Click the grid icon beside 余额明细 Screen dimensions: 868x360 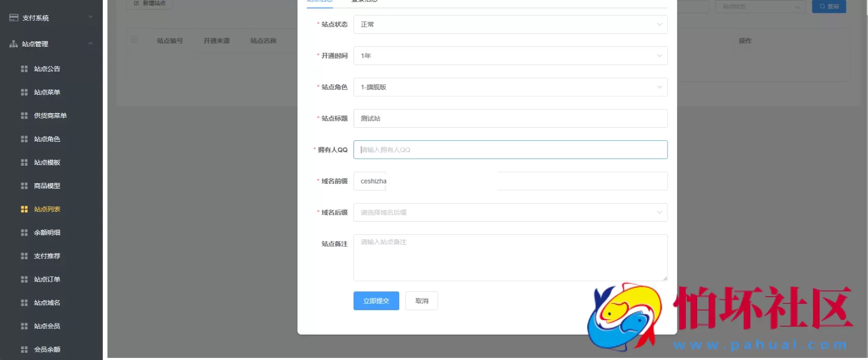click(x=24, y=232)
